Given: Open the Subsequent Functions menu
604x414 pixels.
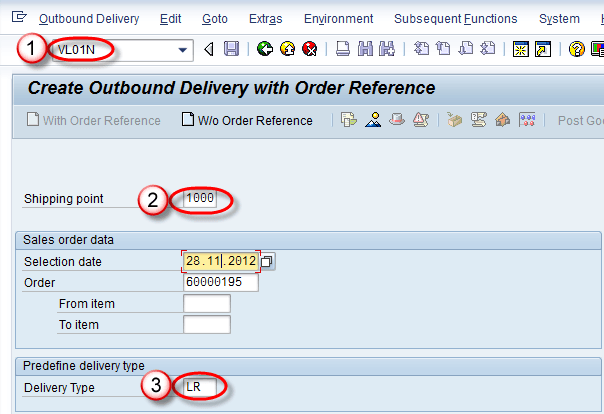Looking at the screenshot, I should (x=455, y=19).
